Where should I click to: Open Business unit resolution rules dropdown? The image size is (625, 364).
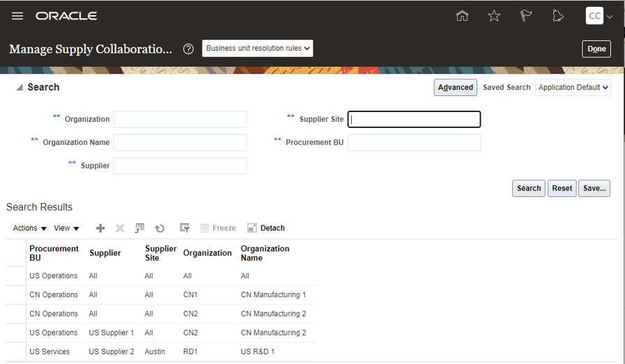(257, 48)
